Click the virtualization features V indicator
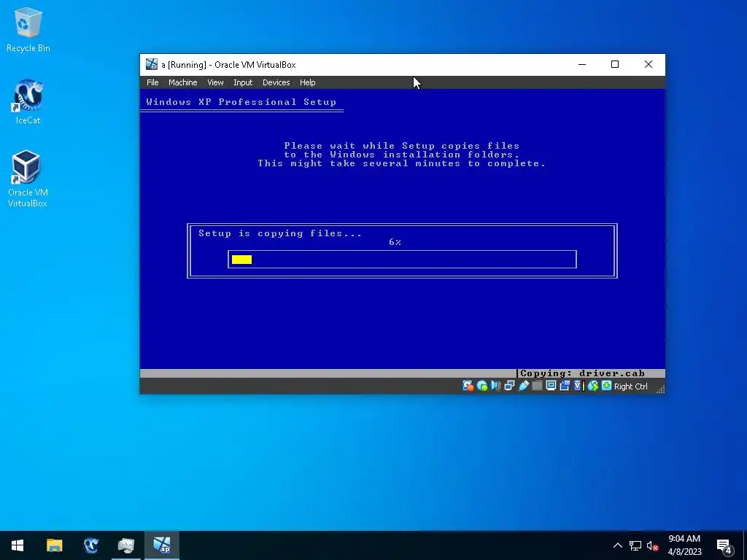Viewport: 747px width, 560px height. pyautogui.click(x=578, y=386)
